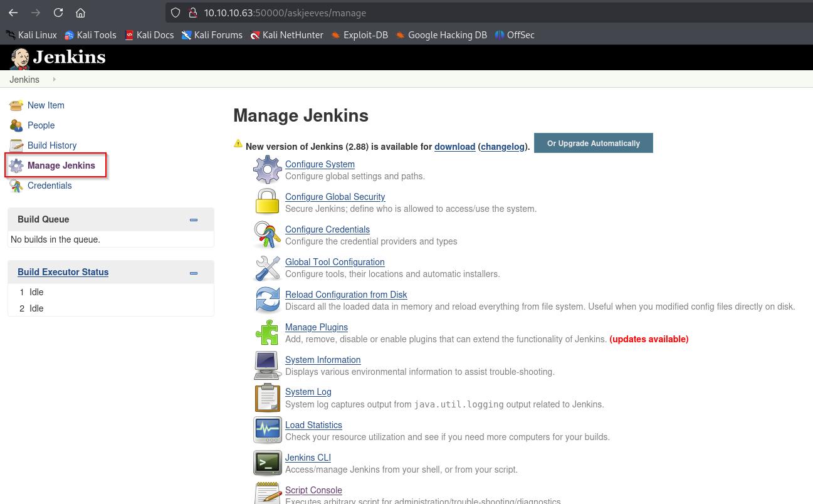This screenshot has height=504, width=813.
Task: Collapse the Build Executor Status panel
Action: [194, 273]
